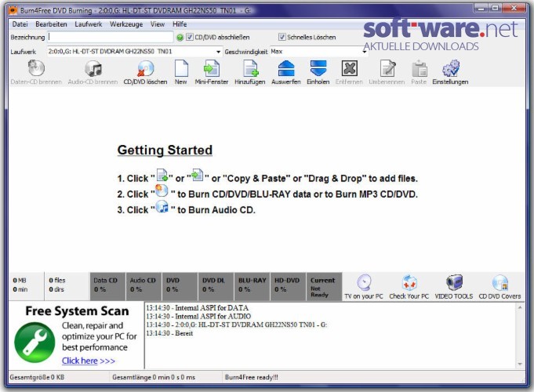This screenshot has height=392, width=534.
Task: Click the '0 files' counter
Action: pyautogui.click(x=57, y=281)
